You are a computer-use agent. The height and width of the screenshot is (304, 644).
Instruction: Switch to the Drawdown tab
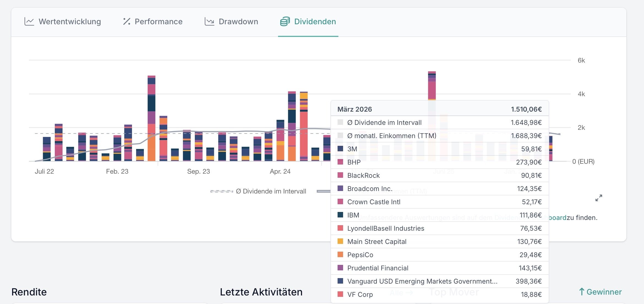pos(238,21)
